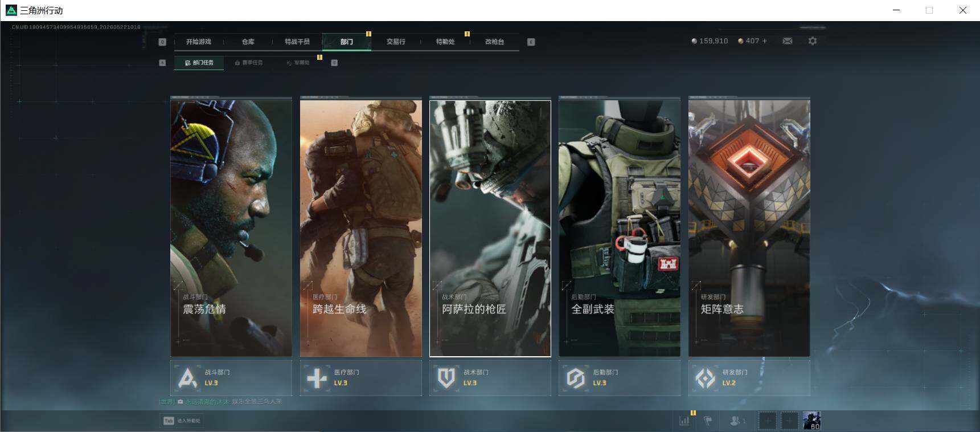Open the settings gear icon
This screenshot has height=432, width=980.
(813, 41)
